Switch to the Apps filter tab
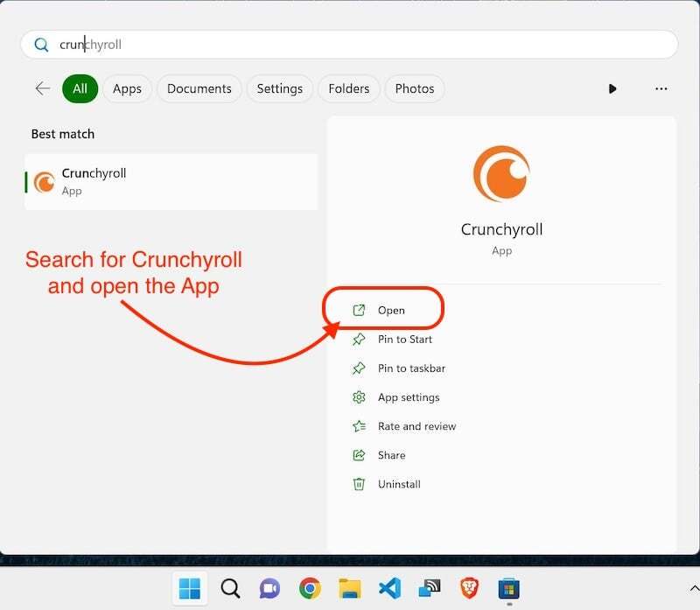Viewport: 700px width, 610px height. [x=127, y=88]
